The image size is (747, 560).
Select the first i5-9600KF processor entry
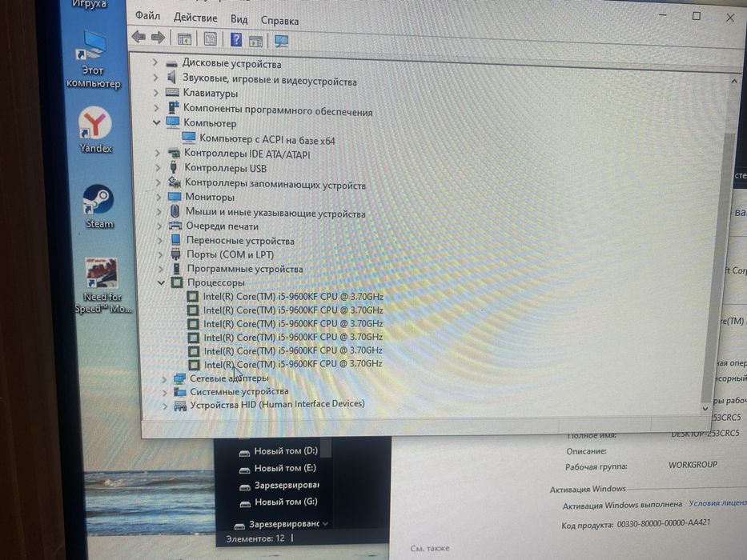pyautogui.click(x=293, y=296)
